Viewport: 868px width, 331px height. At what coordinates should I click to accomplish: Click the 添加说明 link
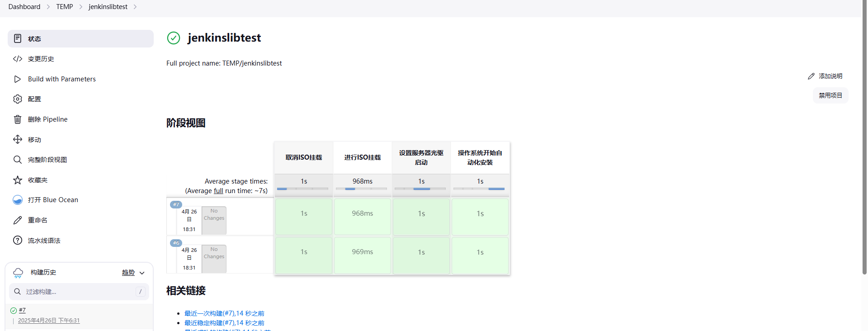(825, 76)
